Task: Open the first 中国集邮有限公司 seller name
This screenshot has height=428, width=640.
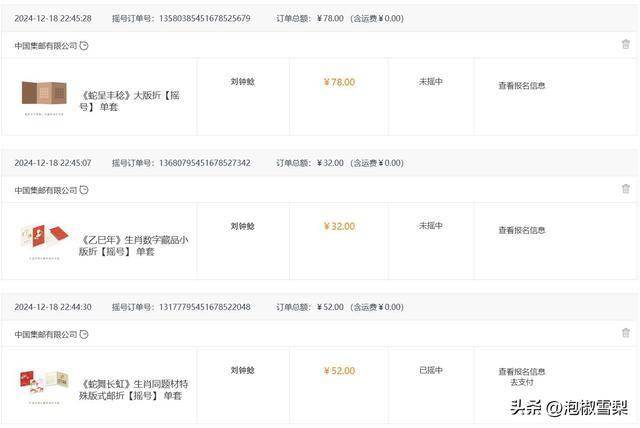Action: [x=46, y=46]
